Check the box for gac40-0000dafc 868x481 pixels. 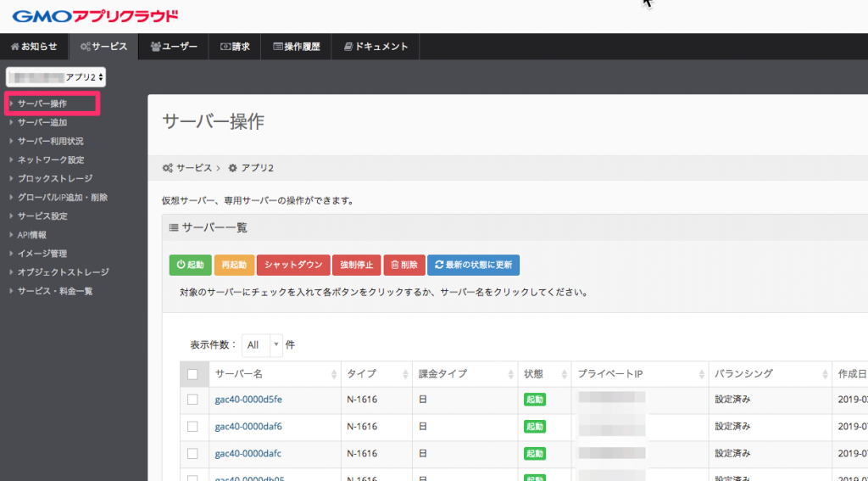click(192, 453)
